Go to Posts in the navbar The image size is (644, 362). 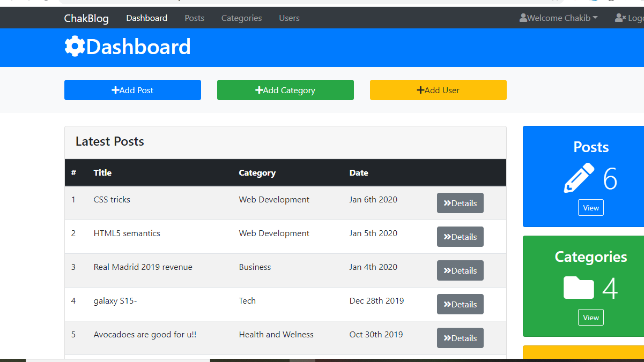(x=195, y=18)
